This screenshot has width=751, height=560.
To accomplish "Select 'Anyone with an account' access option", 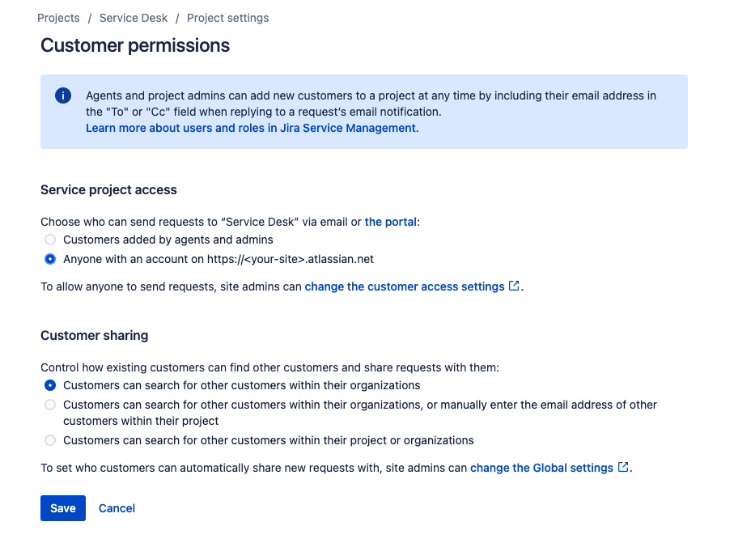I will (49, 259).
